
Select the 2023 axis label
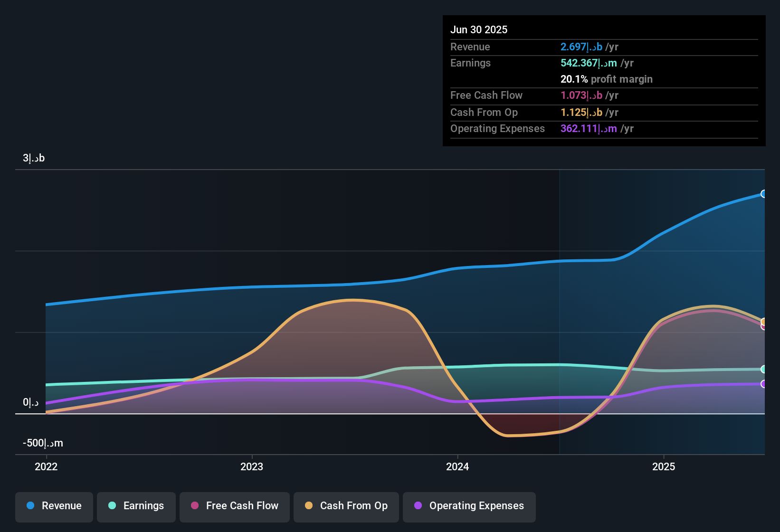[252, 467]
